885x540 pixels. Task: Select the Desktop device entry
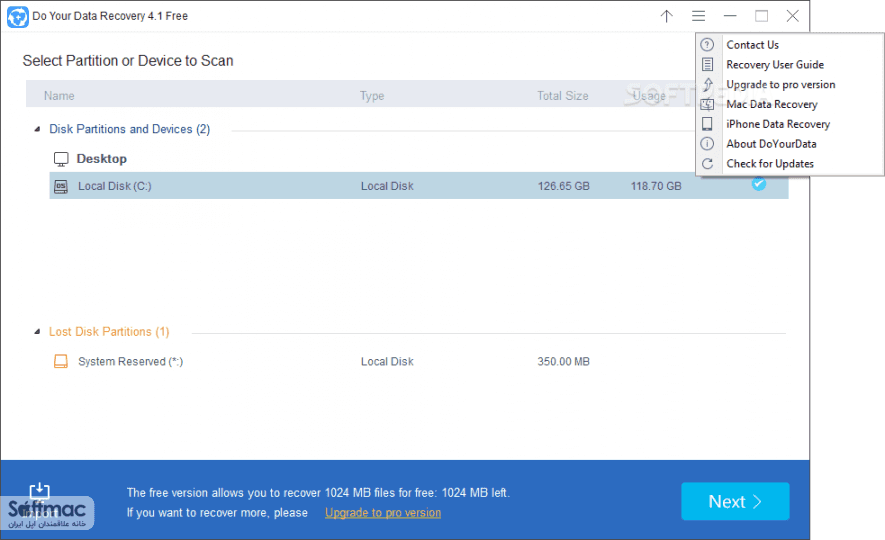coord(102,159)
